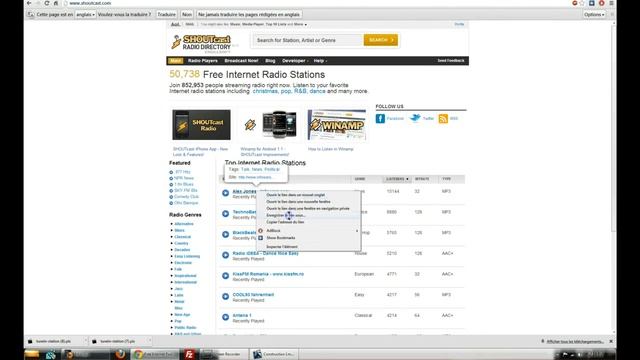Image resolution: width=640 pixels, height=360 pixels.
Task: Open translate bar Options dropdown
Action: click(x=594, y=14)
